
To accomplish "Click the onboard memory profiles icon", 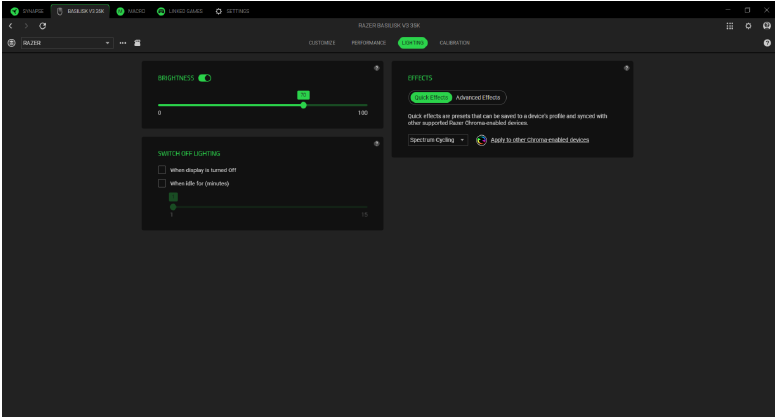I will 137,43.
